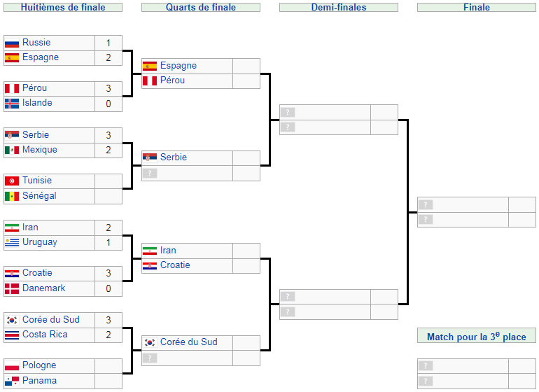Click Tunisie's empty score cell
Viewport: 539px width, 392px height.
(108, 181)
